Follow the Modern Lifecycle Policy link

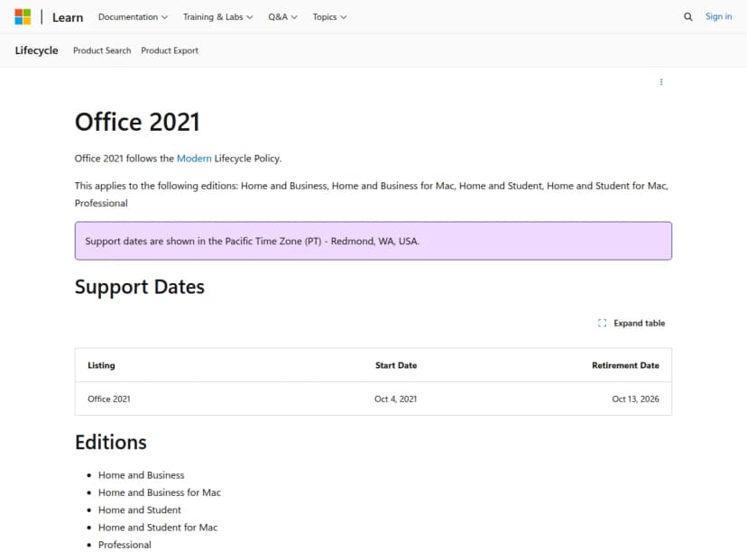[194, 158]
